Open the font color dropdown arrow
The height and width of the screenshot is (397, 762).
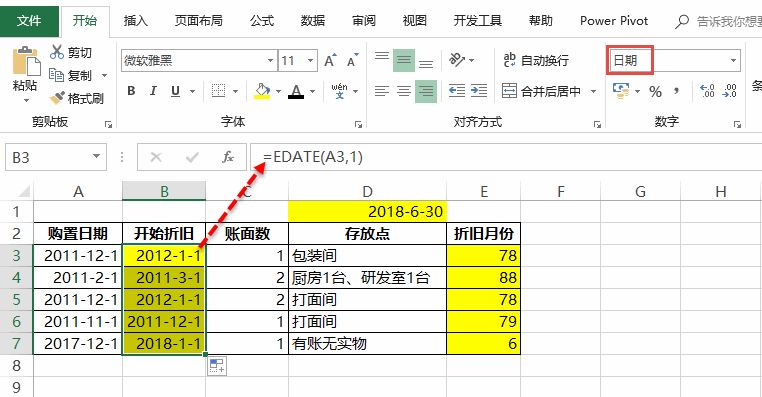(x=312, y=91)
